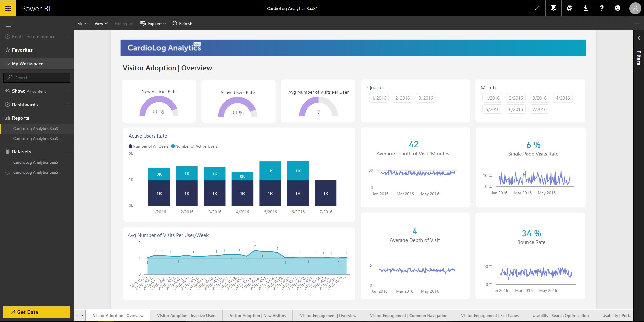Open the help question mark icon
644x322 pixels.
pyautogui.click(x=602, y=8)
